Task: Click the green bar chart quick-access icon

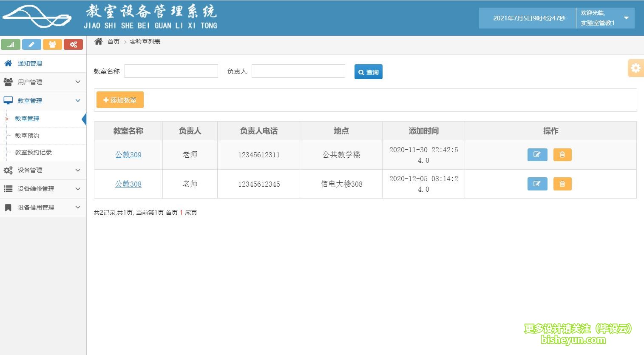Action: pos(11,44)
